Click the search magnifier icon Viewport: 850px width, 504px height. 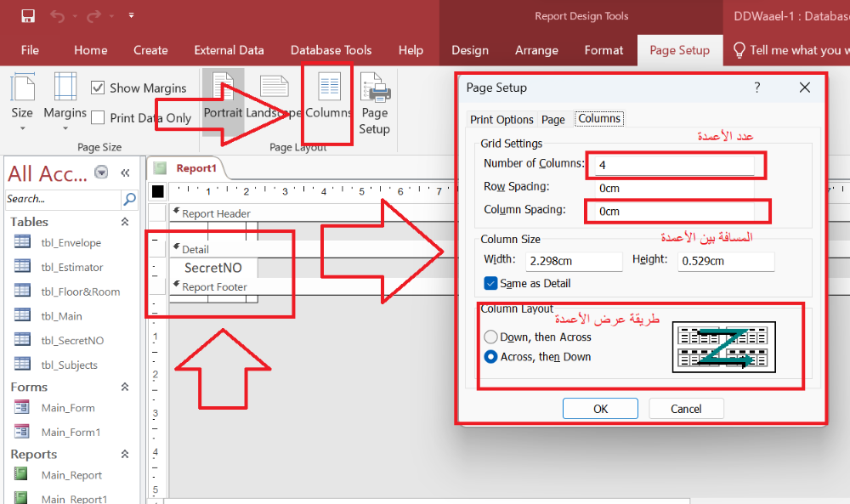pyautogui.click(x=129, y=199)
